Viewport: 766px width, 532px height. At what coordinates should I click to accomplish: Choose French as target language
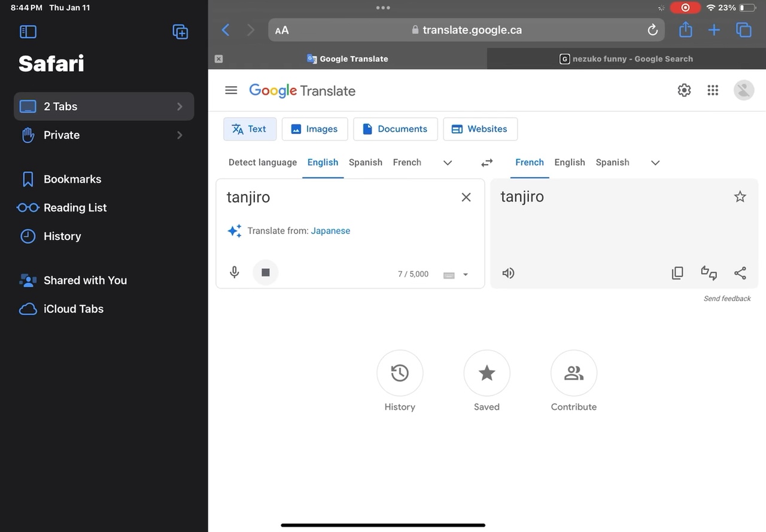530,162
